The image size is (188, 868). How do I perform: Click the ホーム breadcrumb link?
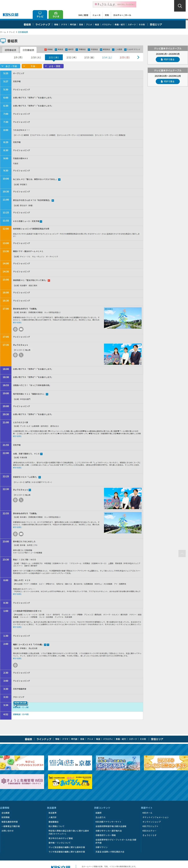click(x=3, y=32)
